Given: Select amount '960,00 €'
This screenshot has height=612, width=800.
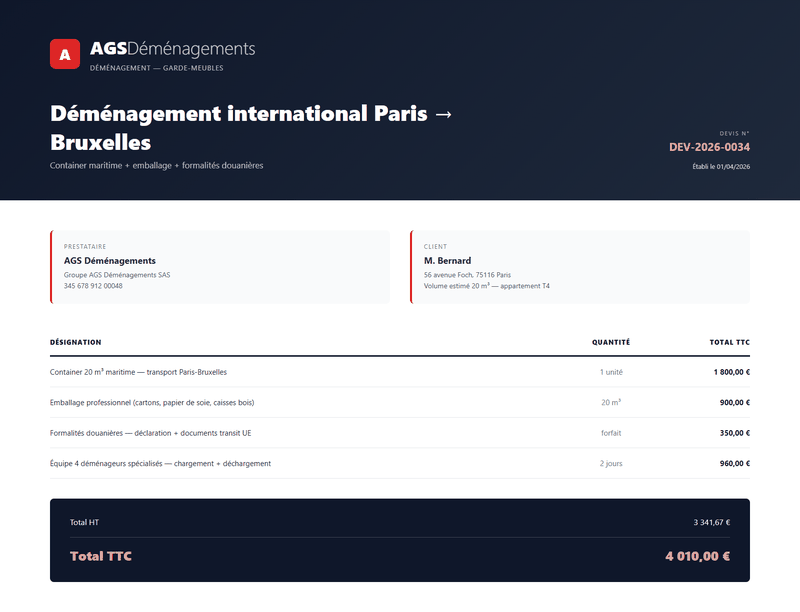Looking at the screenshot, I should click(735, 464).
